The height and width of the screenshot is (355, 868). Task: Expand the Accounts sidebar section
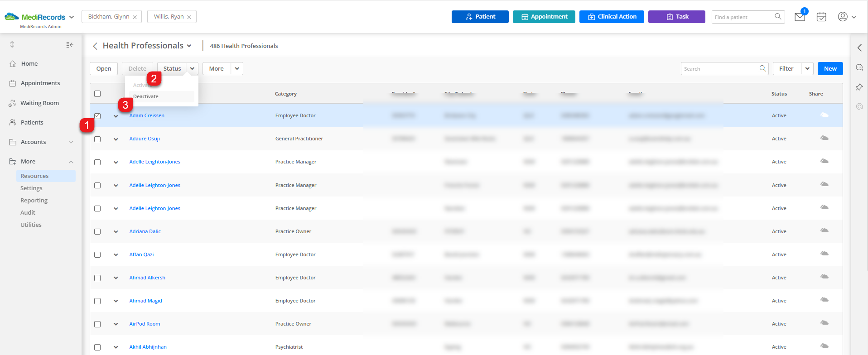click(71, 142)
